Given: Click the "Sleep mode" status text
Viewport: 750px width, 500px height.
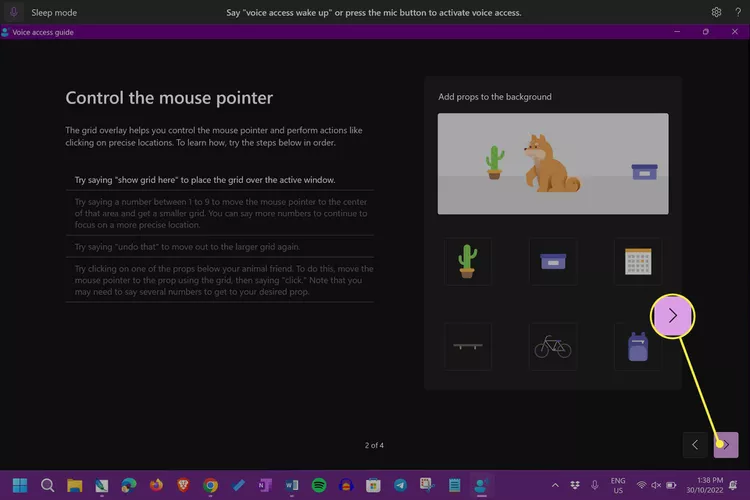Looking at the screenshot, I should pos(54,12).
